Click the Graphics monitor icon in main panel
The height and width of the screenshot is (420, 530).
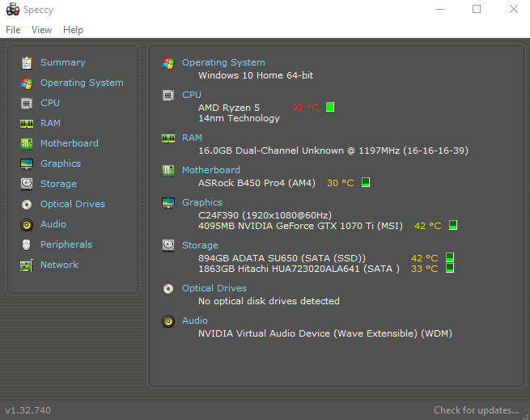pyautogui.click(x=168, y=203)
